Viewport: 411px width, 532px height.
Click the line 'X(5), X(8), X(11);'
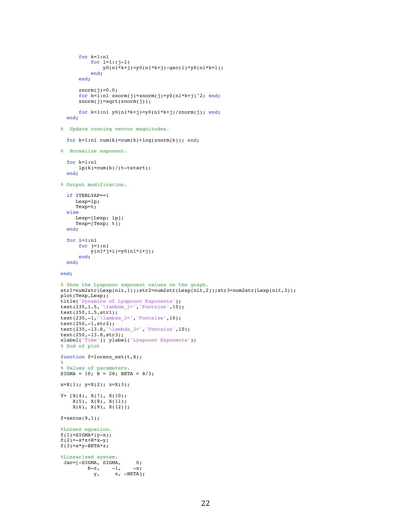100,402
